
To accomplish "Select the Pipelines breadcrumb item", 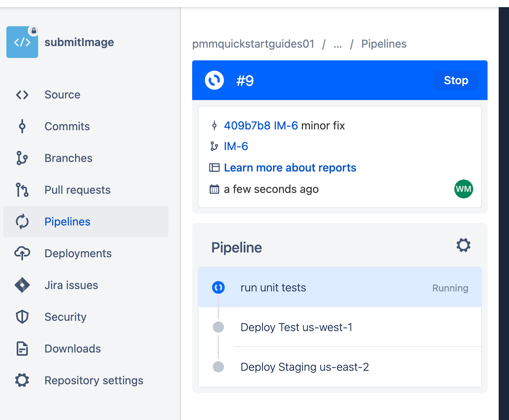I will tap(384, 44).
